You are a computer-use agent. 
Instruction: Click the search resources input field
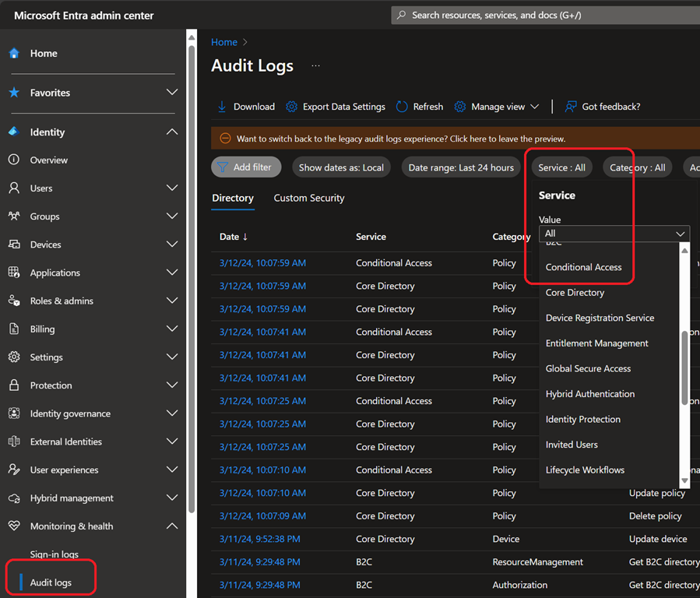pyautogui.click(x=545, y=16)
